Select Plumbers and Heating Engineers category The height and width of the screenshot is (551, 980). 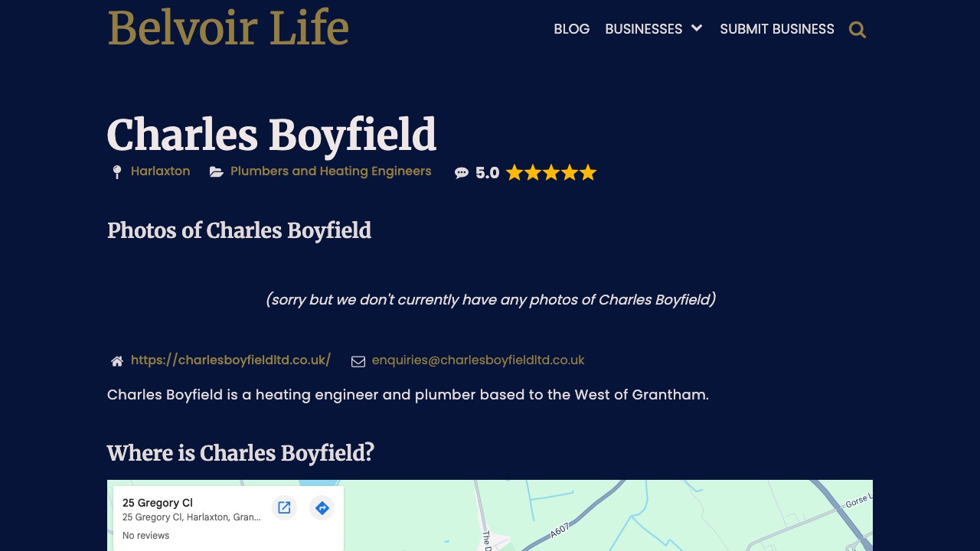331,171
